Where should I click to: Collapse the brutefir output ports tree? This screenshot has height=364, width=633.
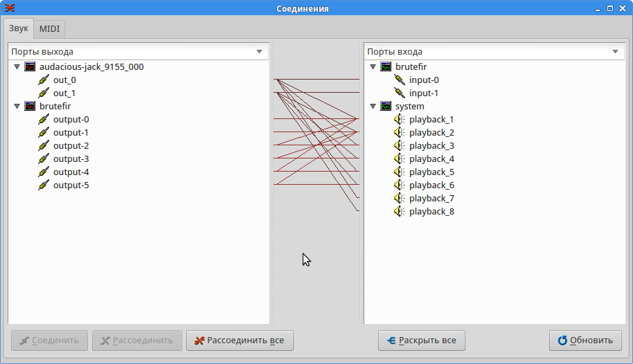click(x=17, y=106)
